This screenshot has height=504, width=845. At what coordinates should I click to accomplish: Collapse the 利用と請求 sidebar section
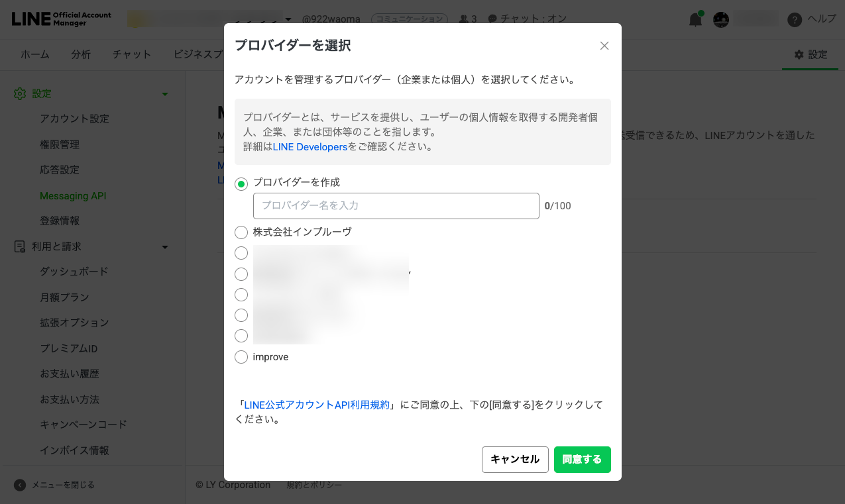pos(165,247)
